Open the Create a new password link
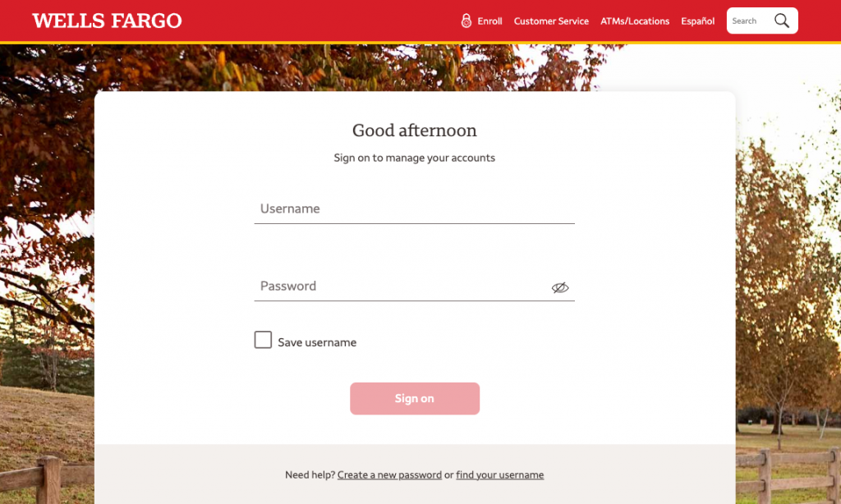Viewport: 841px width, 504px height. [x=389, y=474]
